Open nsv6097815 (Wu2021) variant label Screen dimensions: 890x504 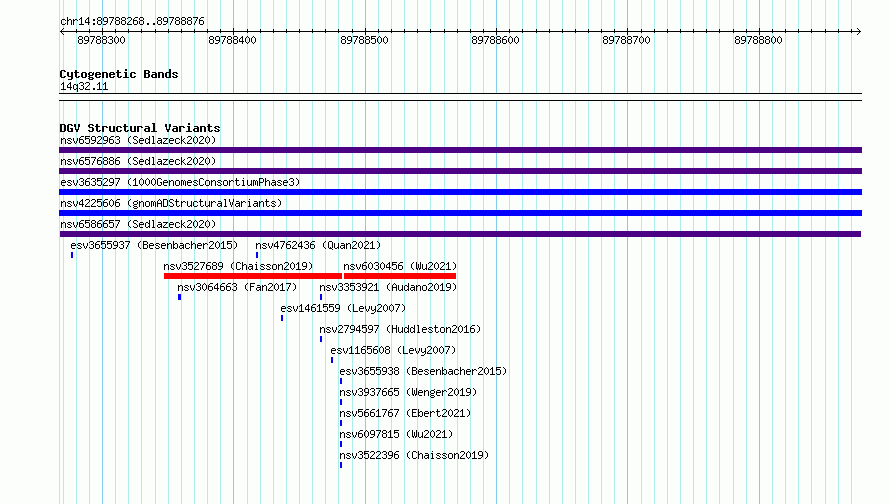click(396, 434)
